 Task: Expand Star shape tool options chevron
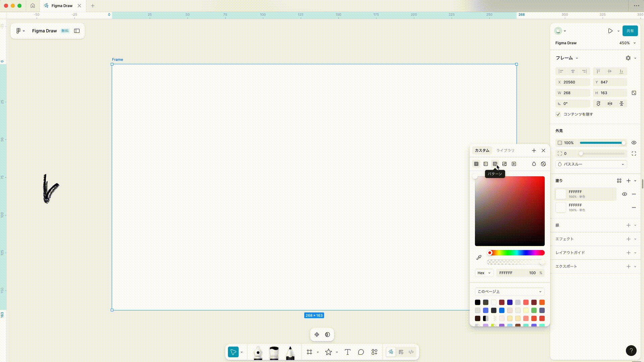[x=337, y=352]
